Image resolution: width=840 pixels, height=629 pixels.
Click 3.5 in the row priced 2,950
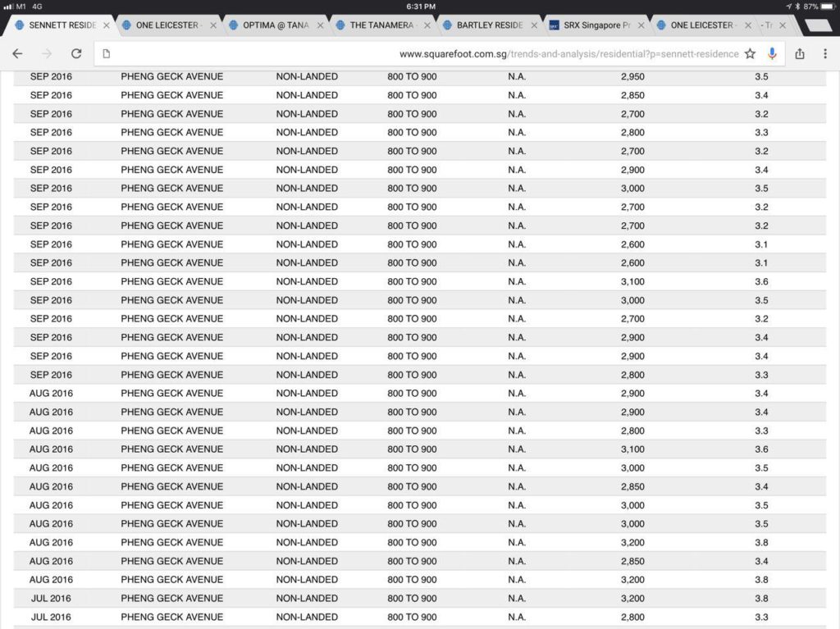click(x=761, y=76)
